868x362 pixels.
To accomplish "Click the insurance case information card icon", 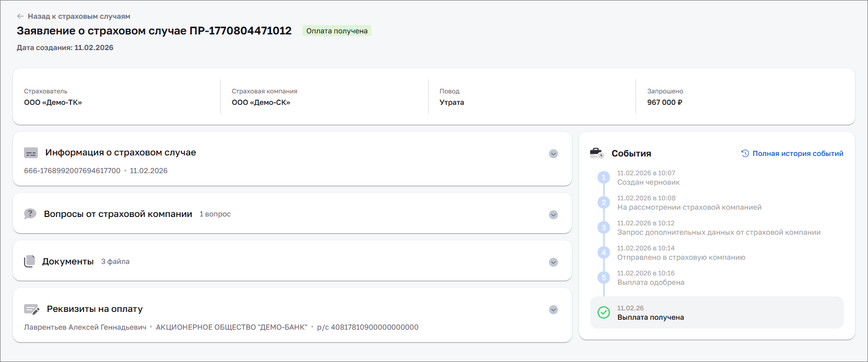I will [x=31, y=153].
